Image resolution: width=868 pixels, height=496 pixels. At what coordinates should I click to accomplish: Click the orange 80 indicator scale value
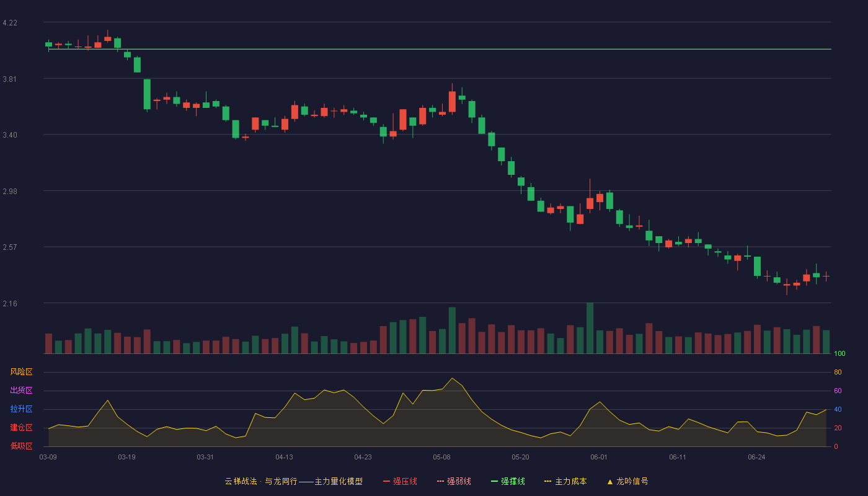click(x=838, y=373)
